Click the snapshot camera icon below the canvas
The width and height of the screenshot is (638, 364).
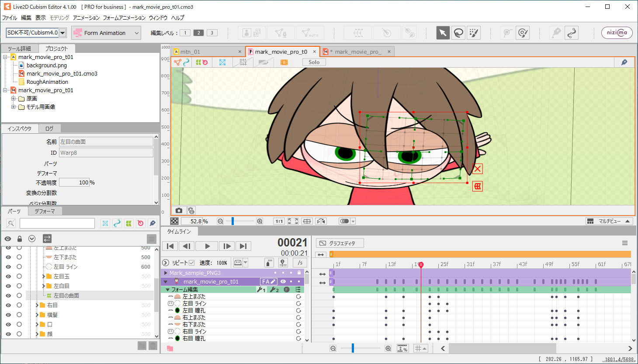click(179, 210)
